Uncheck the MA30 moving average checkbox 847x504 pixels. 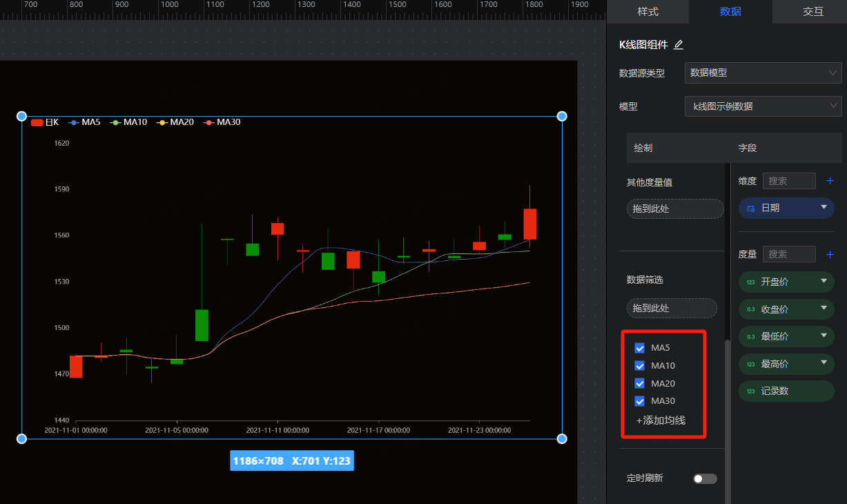640,401
